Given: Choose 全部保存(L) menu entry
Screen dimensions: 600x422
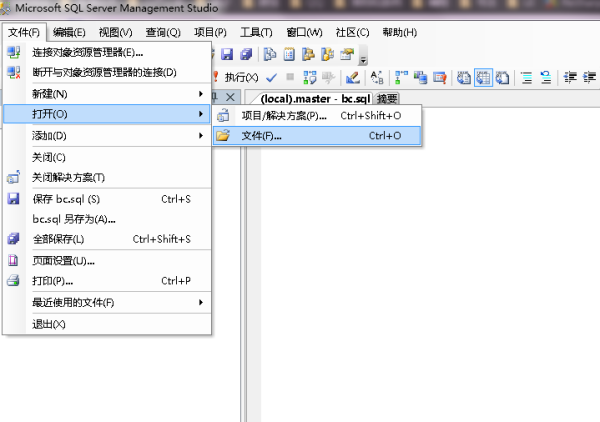Looking at the screenshot, I should pos(107,239).
